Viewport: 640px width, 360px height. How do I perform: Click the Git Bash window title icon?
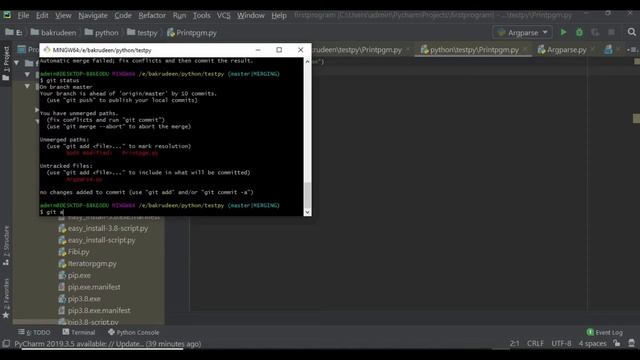tap(47, 50)
